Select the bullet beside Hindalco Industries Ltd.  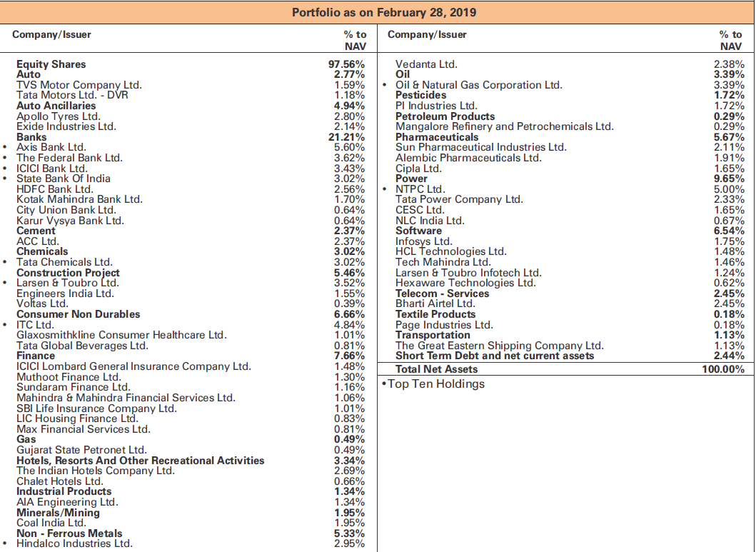[6, 543]
